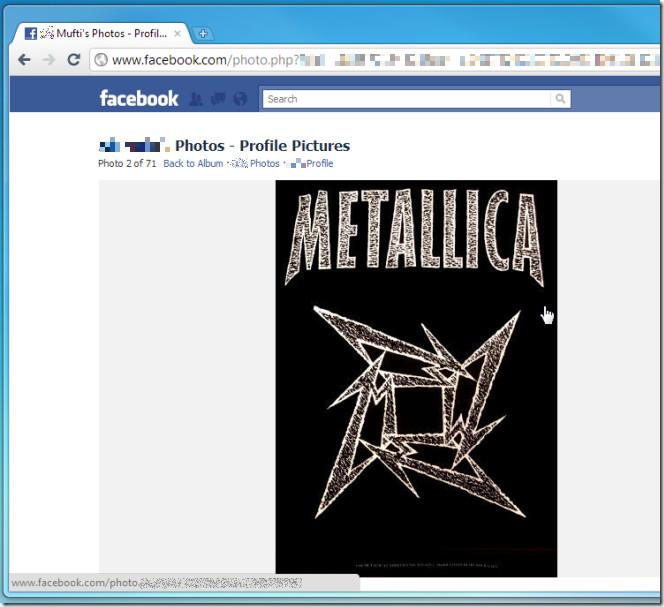Open the Photos breadcrumb link
664x607 pixels.
tap(264, 164)
